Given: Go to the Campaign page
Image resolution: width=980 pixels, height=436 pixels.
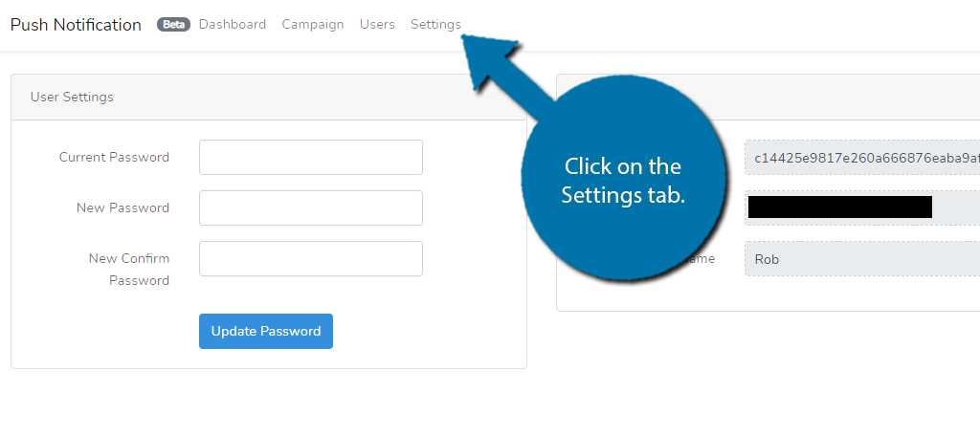Looking at the screenshot, I should tap(313, 25).
